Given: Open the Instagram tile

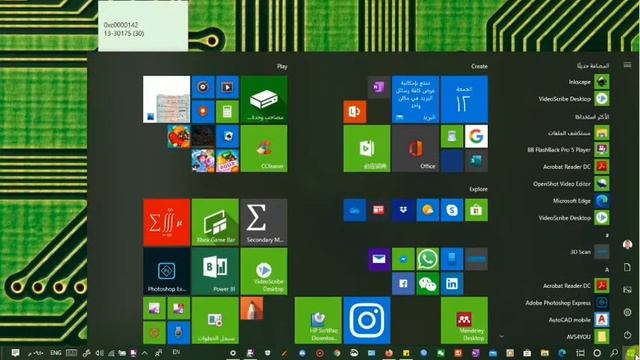Looking at the screenshot, I should [367, 320].
